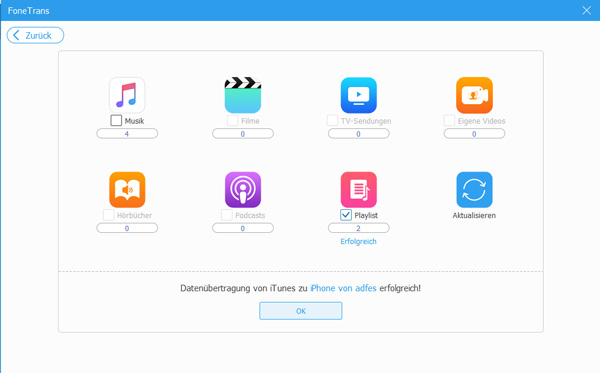Click the Filme clapperboard icon
Viewport: 600px width, 373px height.
[243, 95]
